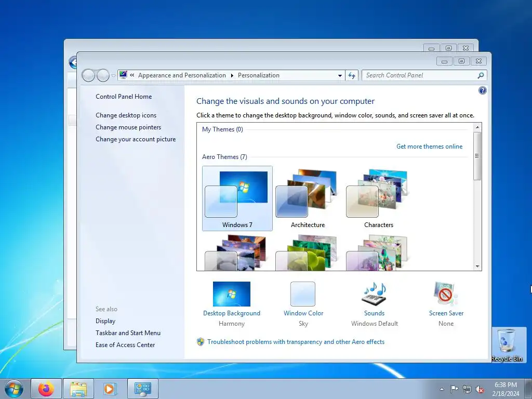Image resolution: width=532 pixels, height=399 pixels.
Task: Click the Forward navigation button
Action: pos(103,75)
